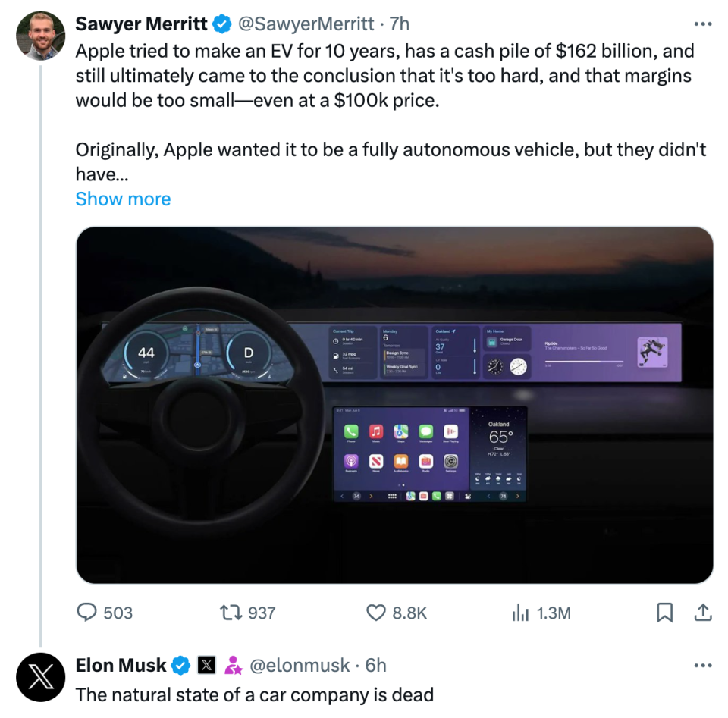Click the pink badge next to Elon Musk
The width and height of the screenshot is (728, 718).
tap(233, 666)
